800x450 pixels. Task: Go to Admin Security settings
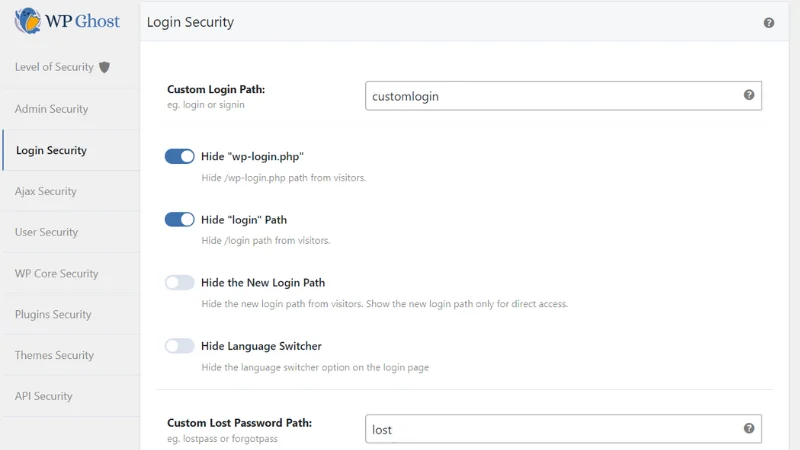pos(52,109)
